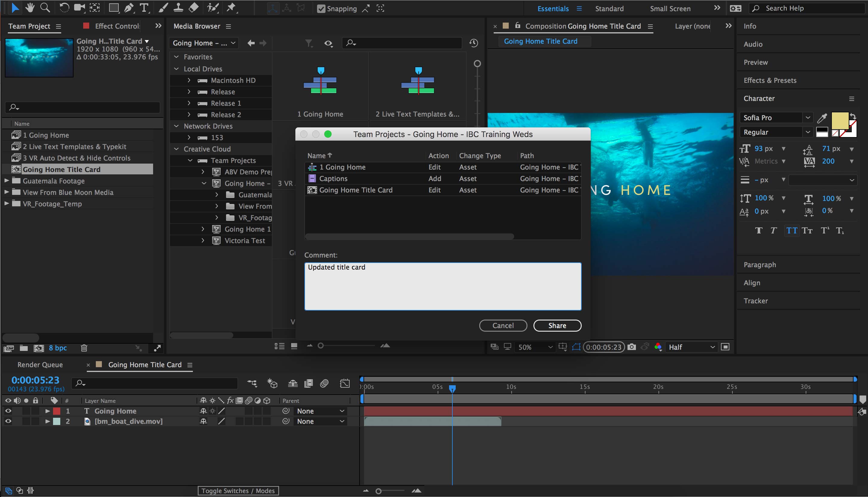Disable Snapping in the toolbar
Image resolution: width=868 pixels, height=497 pixels.
[321, 8]
